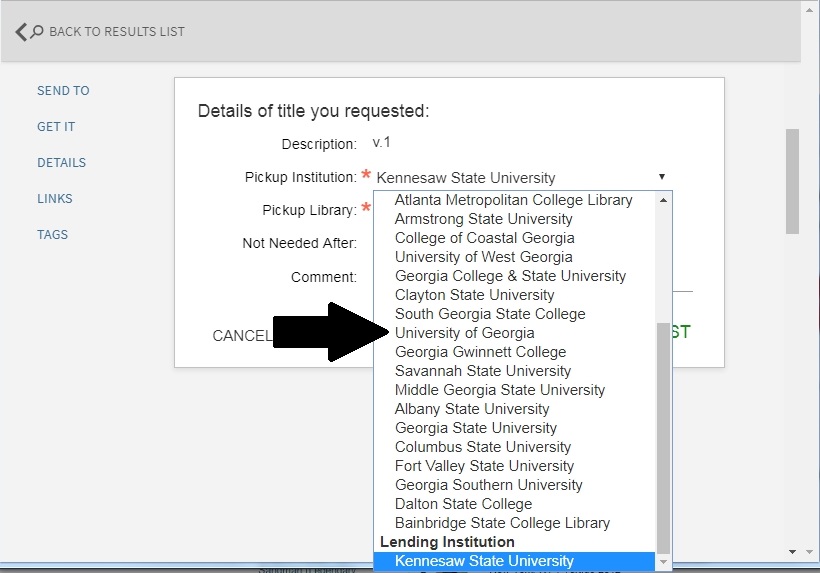The image size is (820, 573).
Task: Go to the Links section
Action: click(53, 198)
